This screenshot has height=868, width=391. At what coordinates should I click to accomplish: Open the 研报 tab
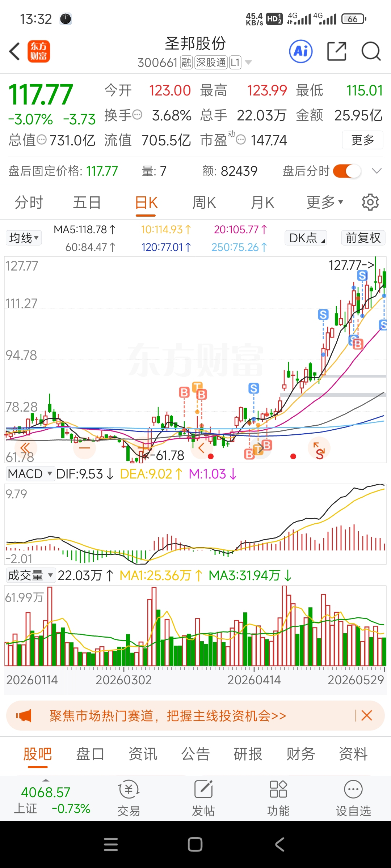tap(248, 754)
